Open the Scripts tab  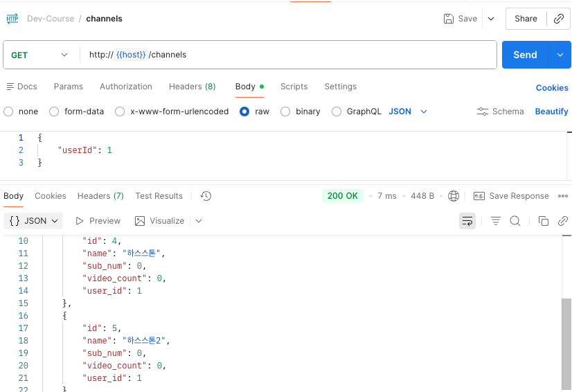click(x=294, y=87)
